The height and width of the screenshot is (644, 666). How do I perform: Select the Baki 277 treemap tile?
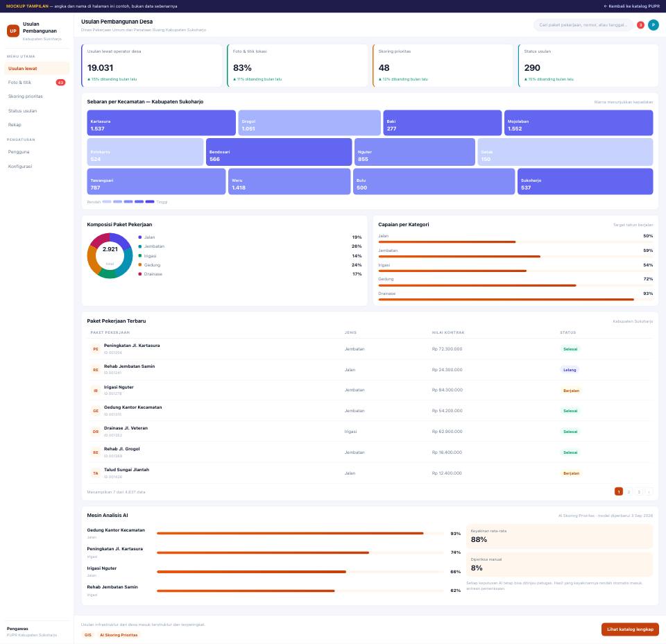tap(443, 123)
